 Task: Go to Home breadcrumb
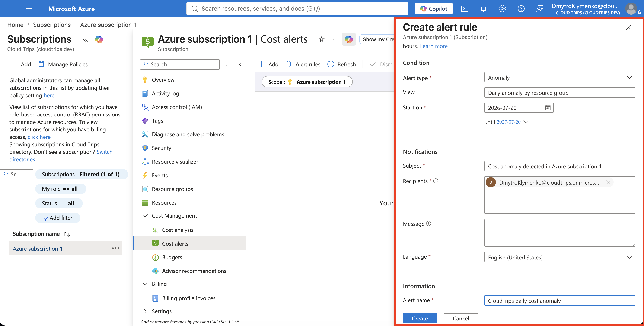(15, 25)
